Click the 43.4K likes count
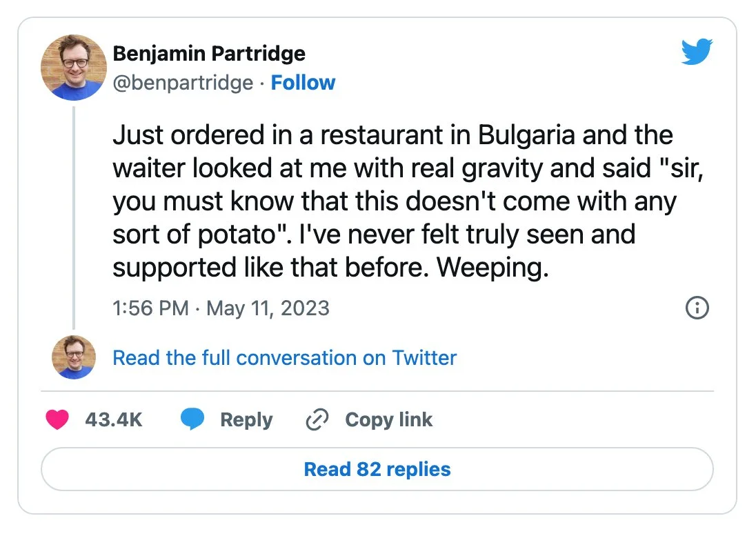Viewport: 756px width, 536px height. 114,419
